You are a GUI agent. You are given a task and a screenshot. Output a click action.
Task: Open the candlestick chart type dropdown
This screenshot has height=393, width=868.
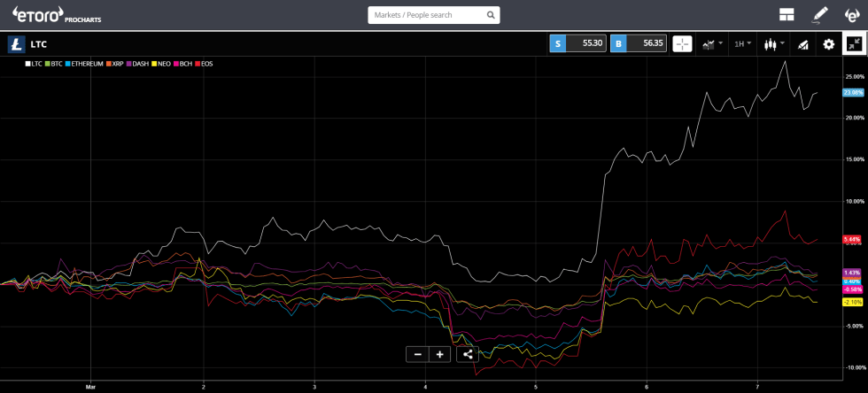(x=773, y=43)
